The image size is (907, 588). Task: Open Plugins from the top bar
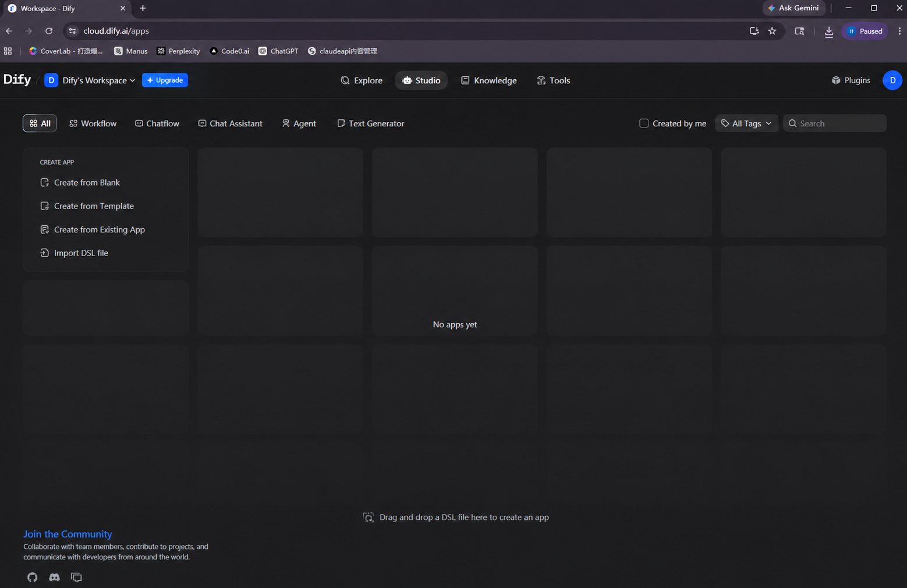click(851, 80)
